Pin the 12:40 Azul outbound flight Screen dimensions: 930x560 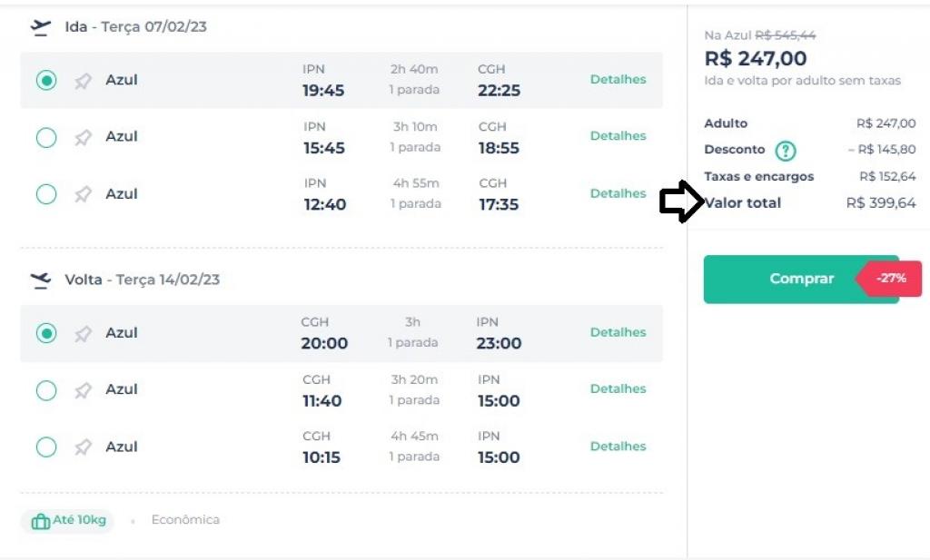(83, 194)
